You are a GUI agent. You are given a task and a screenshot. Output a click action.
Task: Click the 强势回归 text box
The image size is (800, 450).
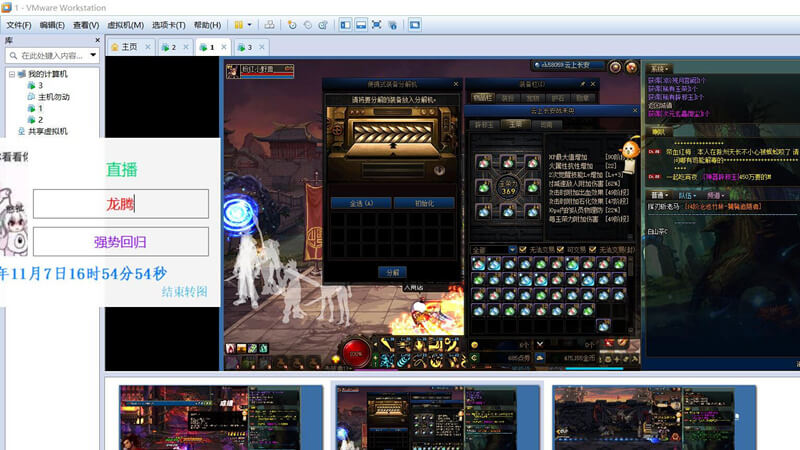[x=121, y=241]
